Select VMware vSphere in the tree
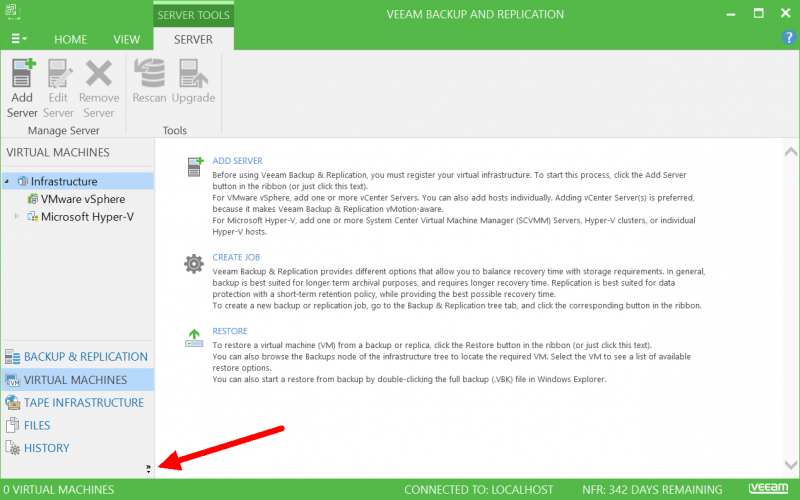This screenshot has width=800, height=500. point(83,199)
